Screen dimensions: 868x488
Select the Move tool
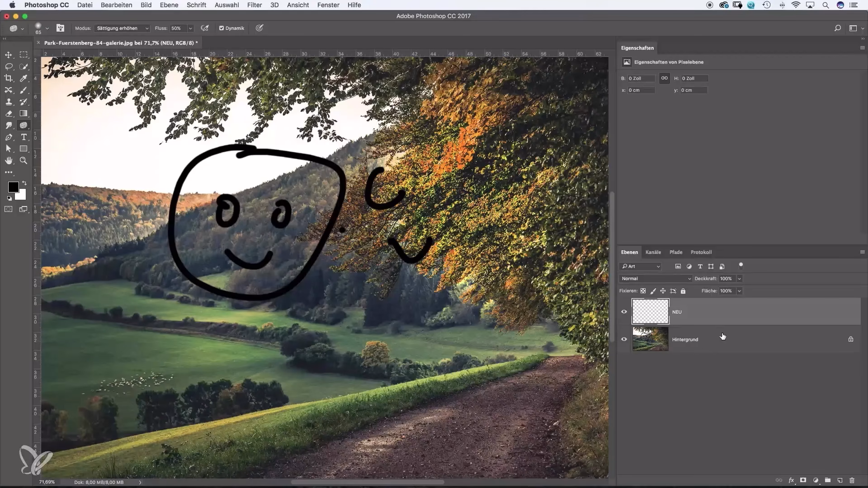pos(9,55)
